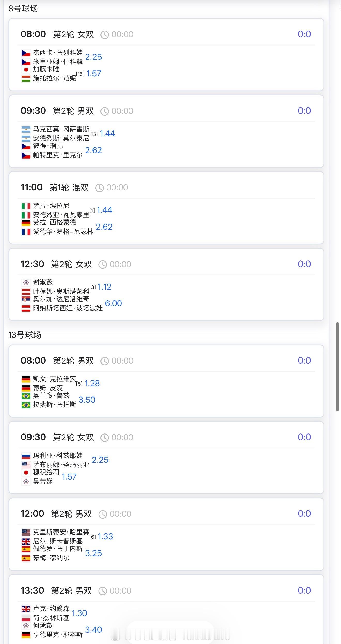Screen dimensions: 341x644
Task: Click the Japan flag beside 加藤未唯
Action: click(26, 70)
